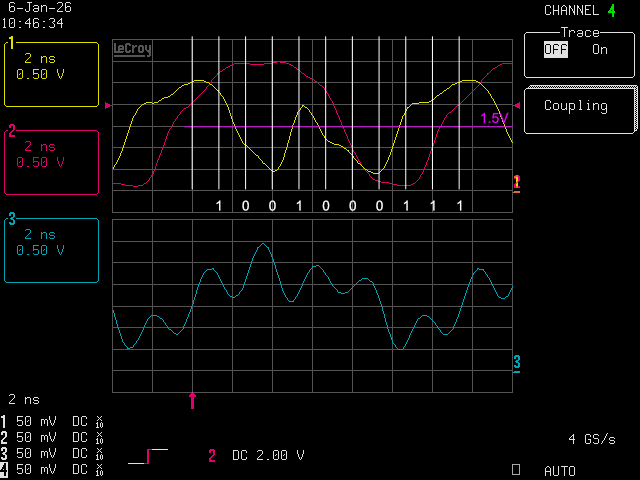Open the Coupling menu
Screen dimensions: 640x480
click(580, 107)
